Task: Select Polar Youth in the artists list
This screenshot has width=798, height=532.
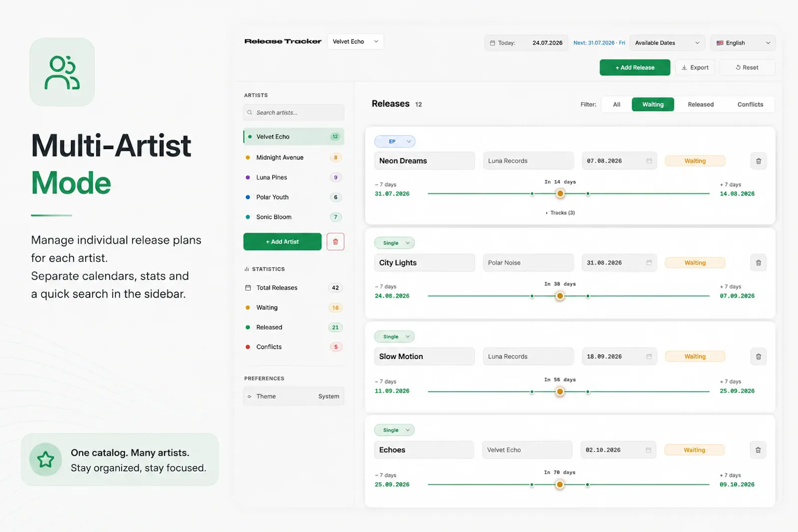Action: tap(294, 197)
